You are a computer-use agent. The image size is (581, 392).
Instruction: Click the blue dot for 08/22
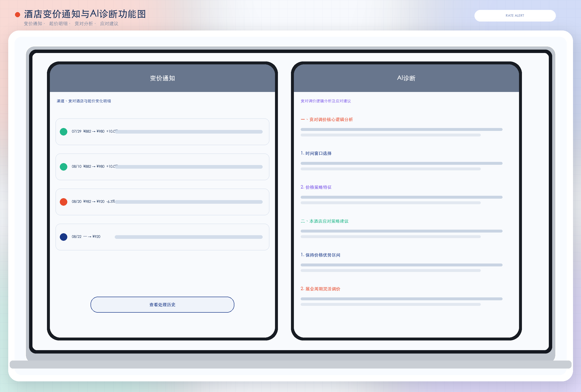(63, 237)
